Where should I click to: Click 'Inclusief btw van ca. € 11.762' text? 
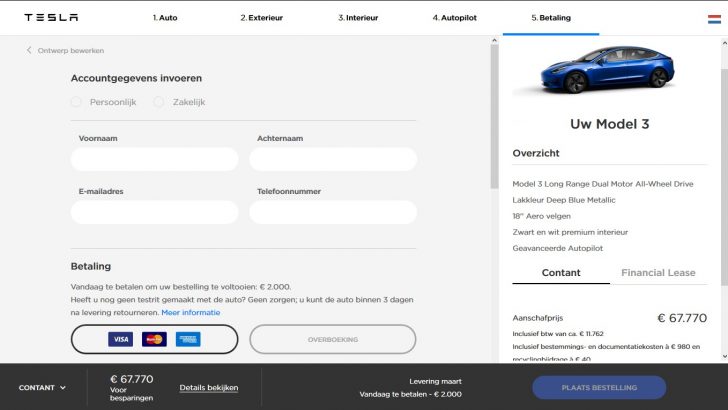558,333
